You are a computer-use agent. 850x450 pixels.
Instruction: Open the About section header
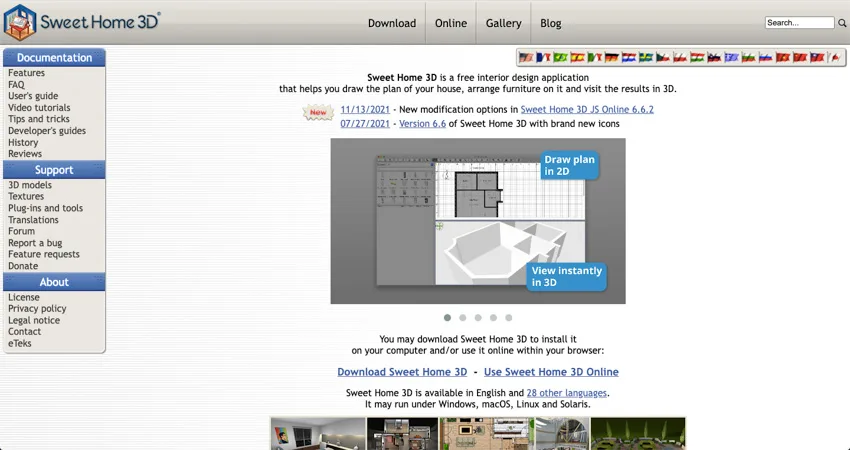(54, 282)
